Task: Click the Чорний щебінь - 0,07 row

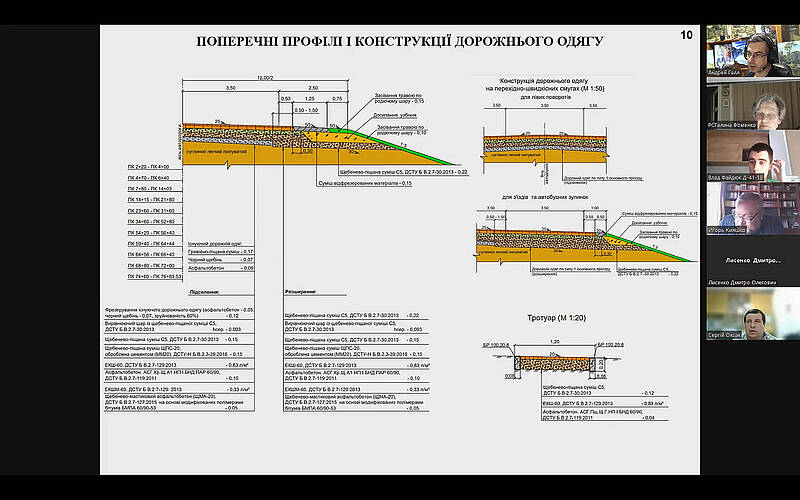Action: [x=221, y=260]
